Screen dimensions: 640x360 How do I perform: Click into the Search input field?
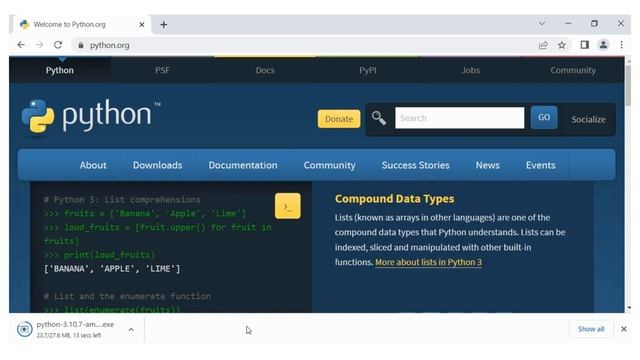pyautogui.click(x=460, y=118)
